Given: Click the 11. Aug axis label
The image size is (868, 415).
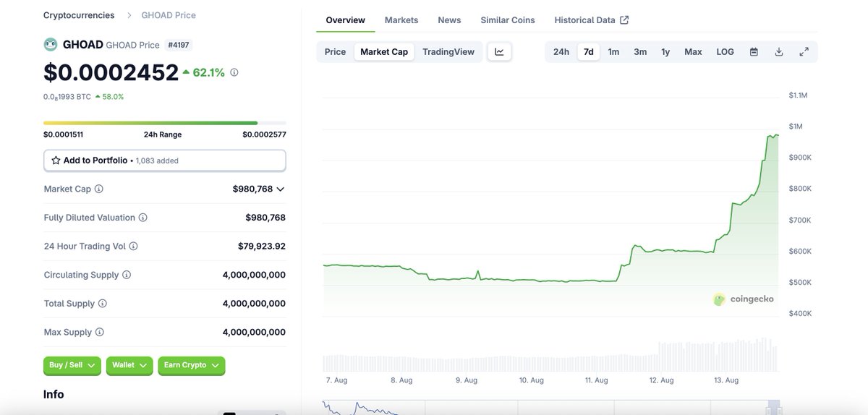Looking at the screenshot, I should pyautogui.click(x=597, y=380).
